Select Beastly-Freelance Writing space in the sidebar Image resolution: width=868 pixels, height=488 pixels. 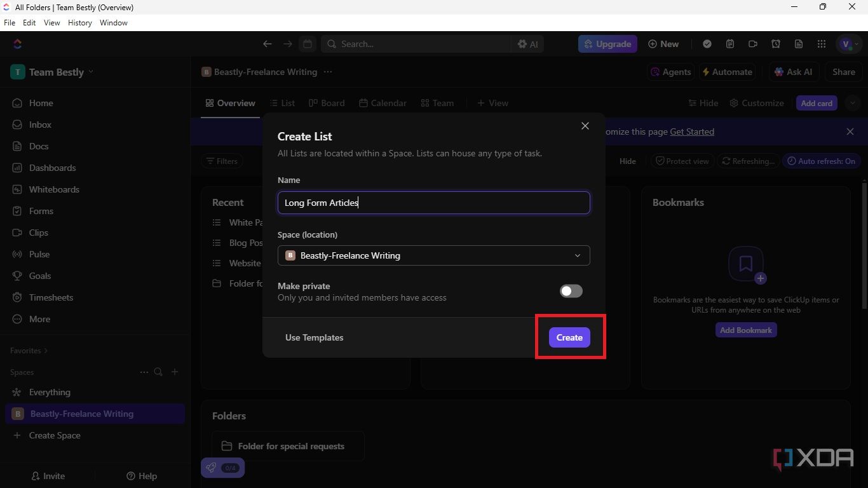coord(95,414)
